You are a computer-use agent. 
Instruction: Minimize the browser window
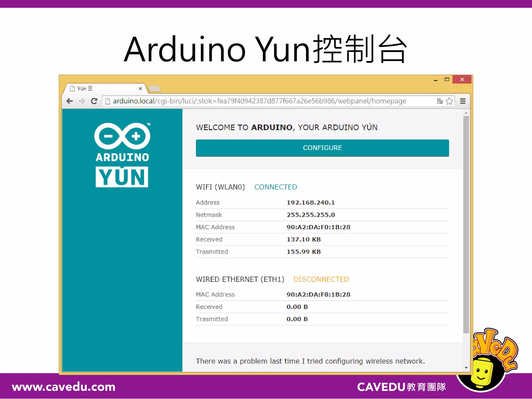(436, 80)
